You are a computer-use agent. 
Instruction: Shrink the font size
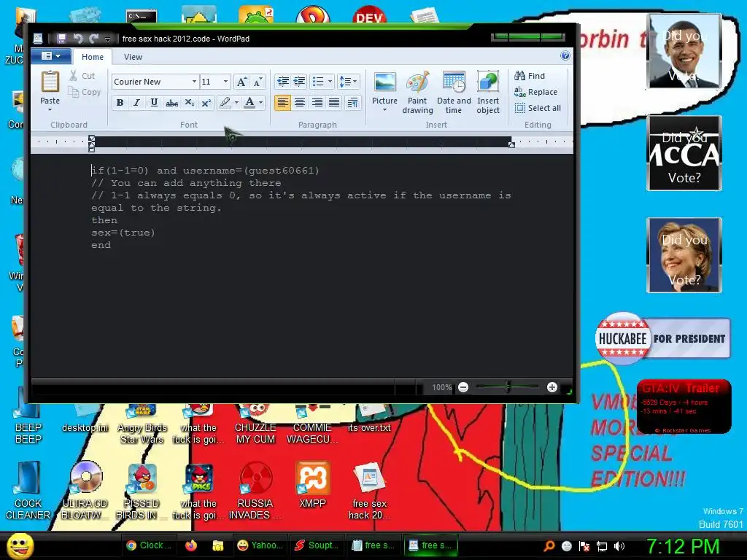(258, 82)
